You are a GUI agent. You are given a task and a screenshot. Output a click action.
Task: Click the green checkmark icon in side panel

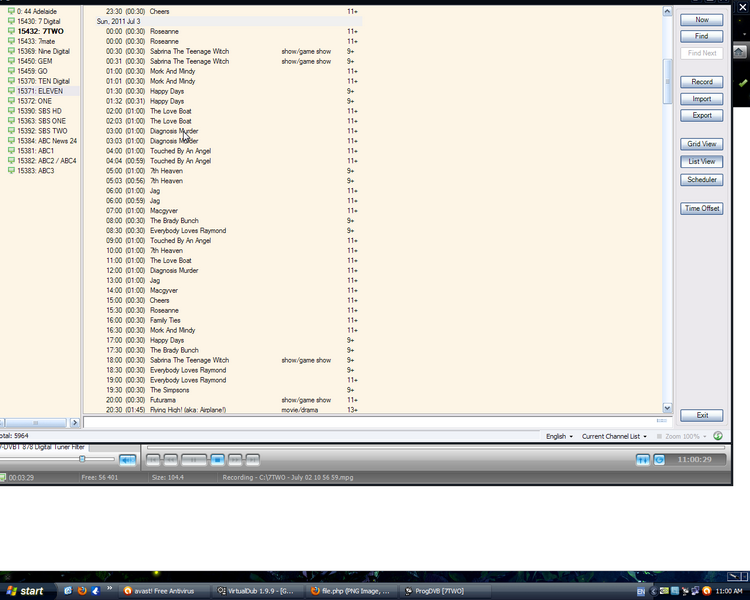[x=742, y=83]
